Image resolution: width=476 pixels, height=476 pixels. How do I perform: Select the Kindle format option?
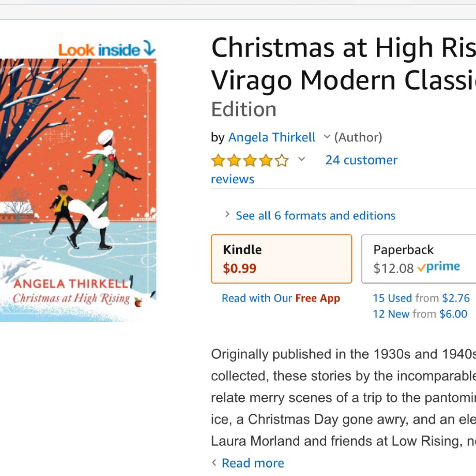click(x=281, y=259)
